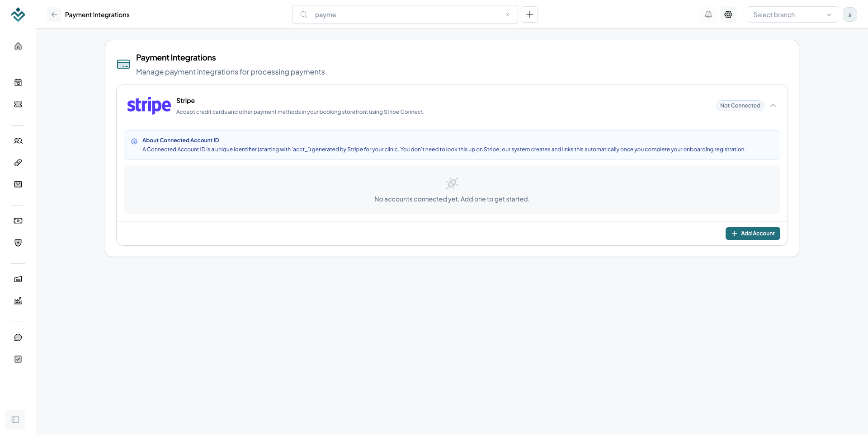Click the search magnifier icon
Image resolution: width=868 pixels, height=435 pixels.
click(x=304, y=14)
